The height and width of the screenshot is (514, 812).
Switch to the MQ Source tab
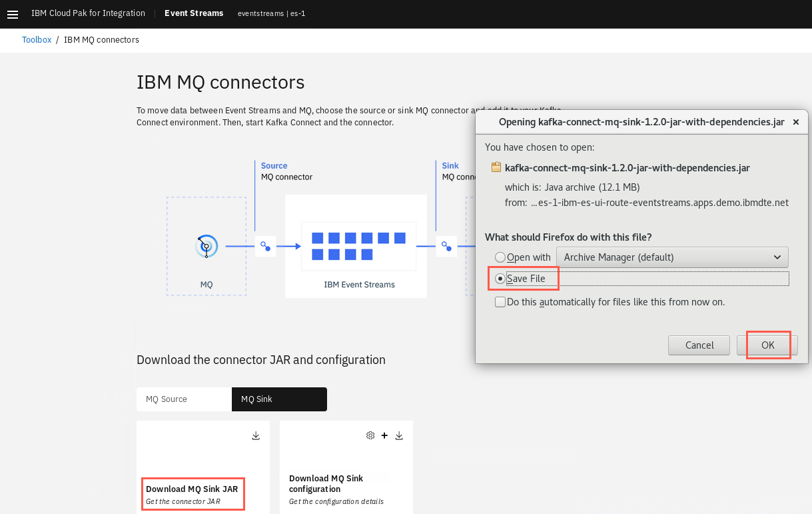(x=185, y=399)
